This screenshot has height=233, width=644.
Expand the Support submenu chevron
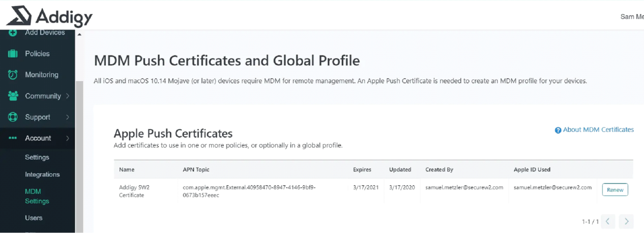click(68, 117)
